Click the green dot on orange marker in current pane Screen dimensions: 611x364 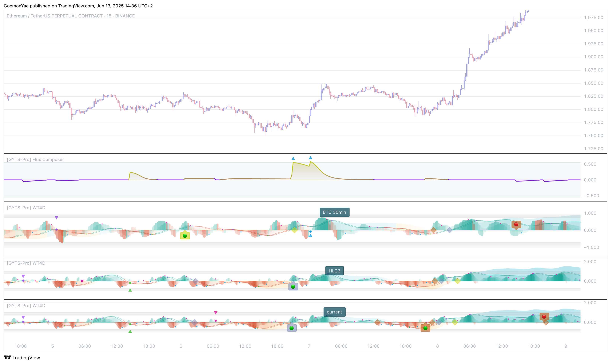tap(425, 328)
